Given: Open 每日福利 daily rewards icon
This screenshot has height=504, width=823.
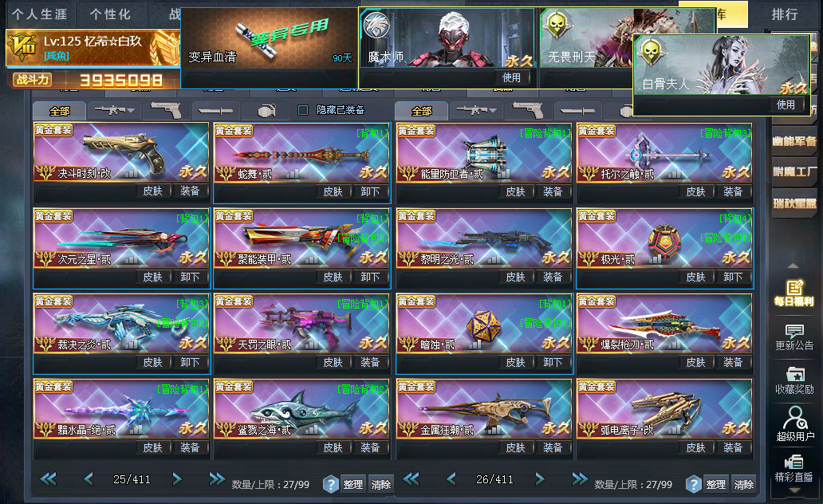Looking at the screenshot, I should [x=794, y=293].
